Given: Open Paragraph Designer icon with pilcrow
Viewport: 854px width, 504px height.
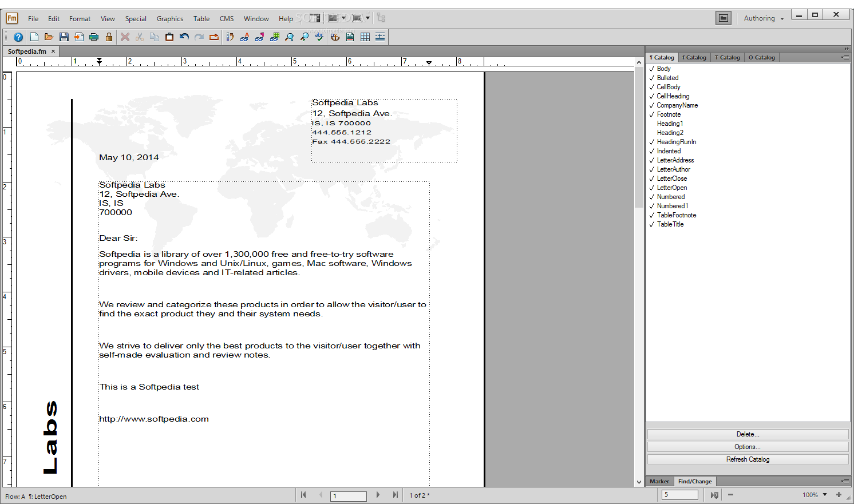Looking at the screenshot, I should tap(260, 37).
